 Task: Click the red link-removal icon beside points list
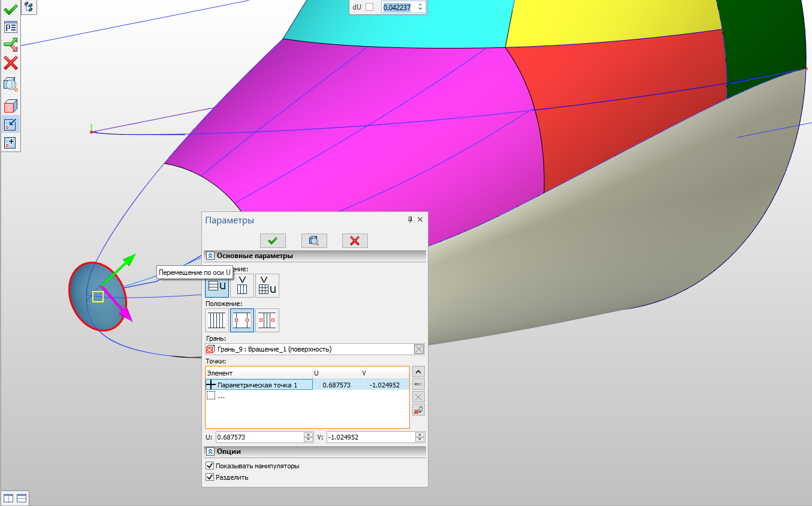419,410
